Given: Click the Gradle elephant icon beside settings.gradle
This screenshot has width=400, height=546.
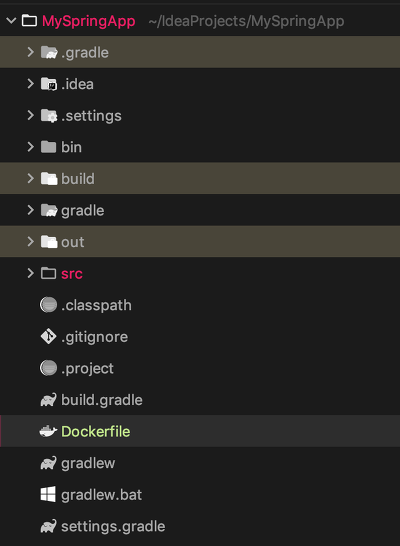Looking at the screenshot, I should click(48, 526).
